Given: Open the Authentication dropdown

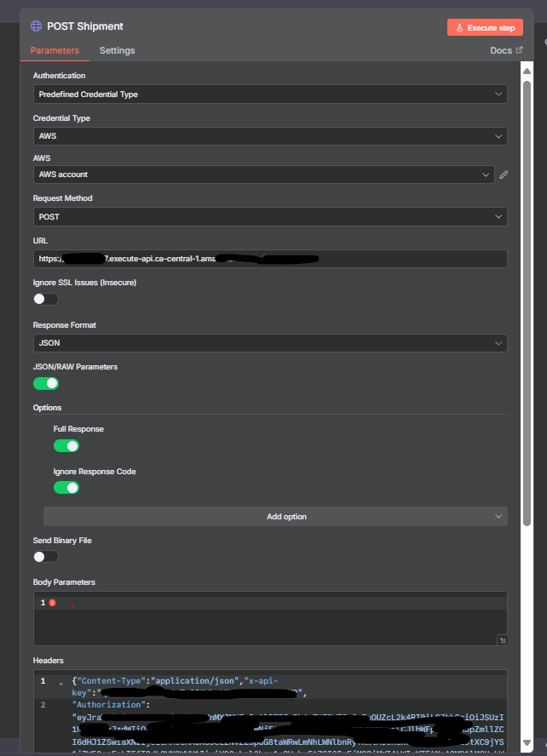Looking at the screenshot, I should point(270,94).
